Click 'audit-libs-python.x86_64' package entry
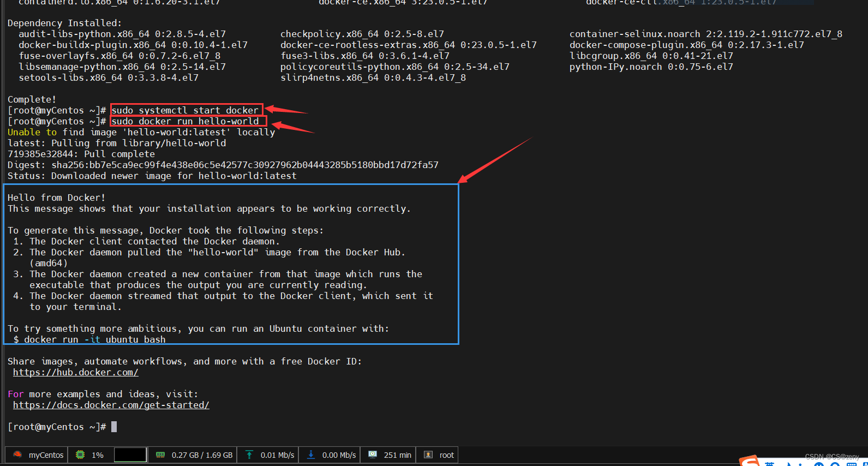This screenshot has height=466, width=868. (x=122, y=34)
